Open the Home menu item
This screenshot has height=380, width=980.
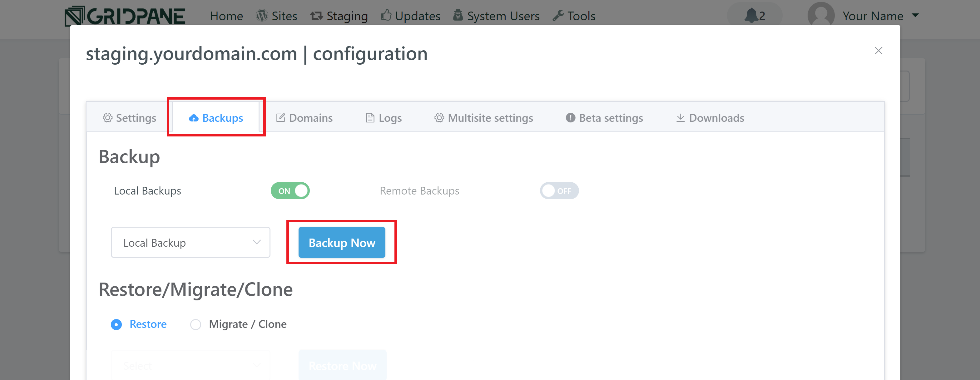pyautogui.click(x=226, y=16)
